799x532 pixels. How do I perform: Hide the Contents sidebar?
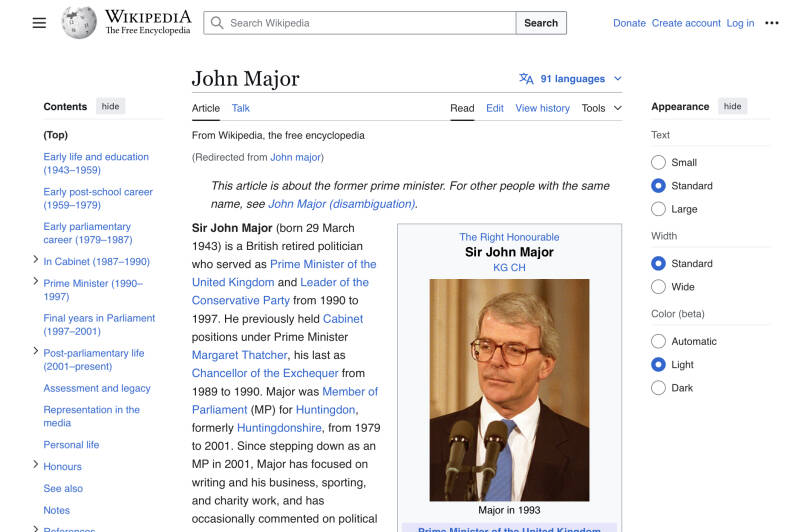coord(110,106)
